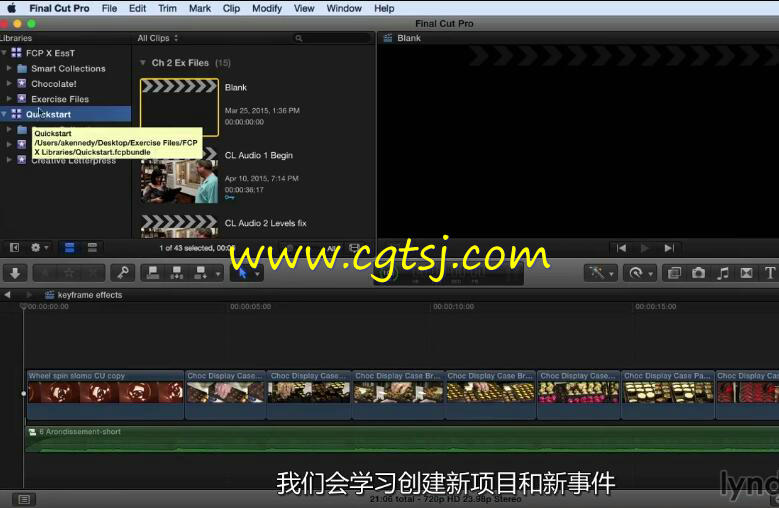Click the keyframe effects project clapper icon
This screenshot has width=779, height=508.
(x=50, y=295)
